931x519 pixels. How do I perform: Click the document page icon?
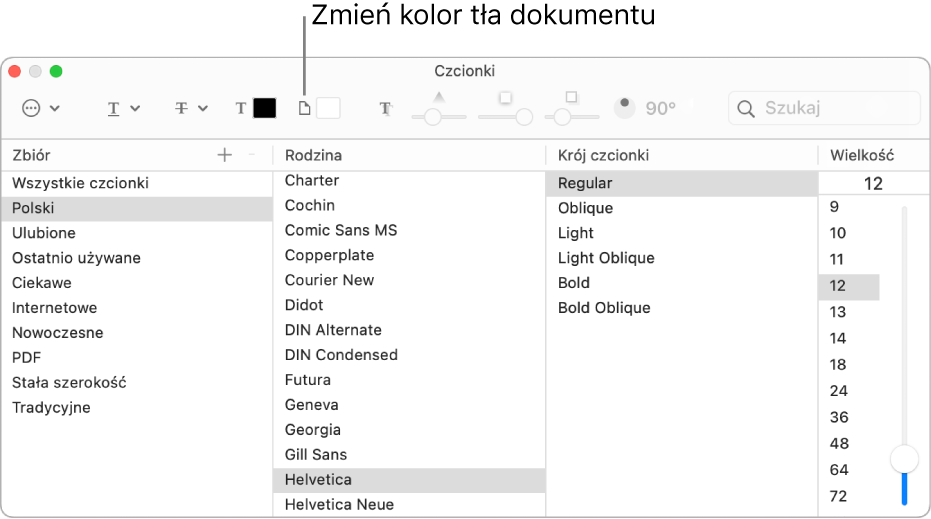pos(304,108)
